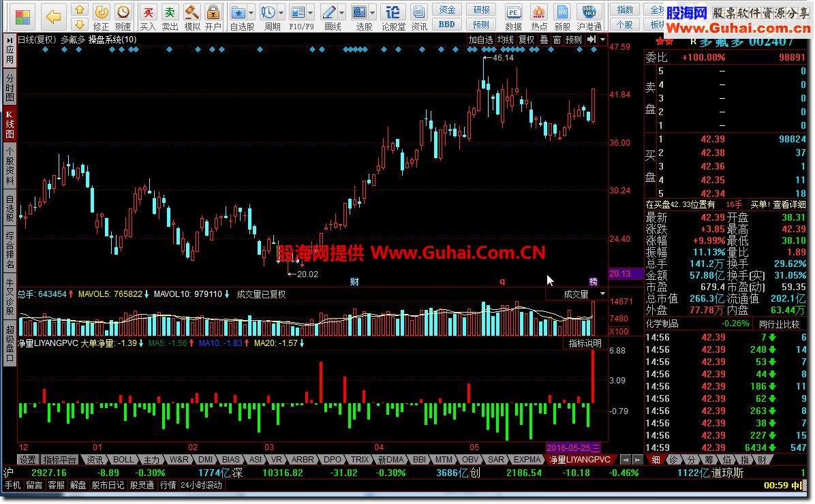Image resolution: width=815 pixels, height=504 pixels.
Task: Click the 榜 ranking marker on chart
Action: click(593, 281)
